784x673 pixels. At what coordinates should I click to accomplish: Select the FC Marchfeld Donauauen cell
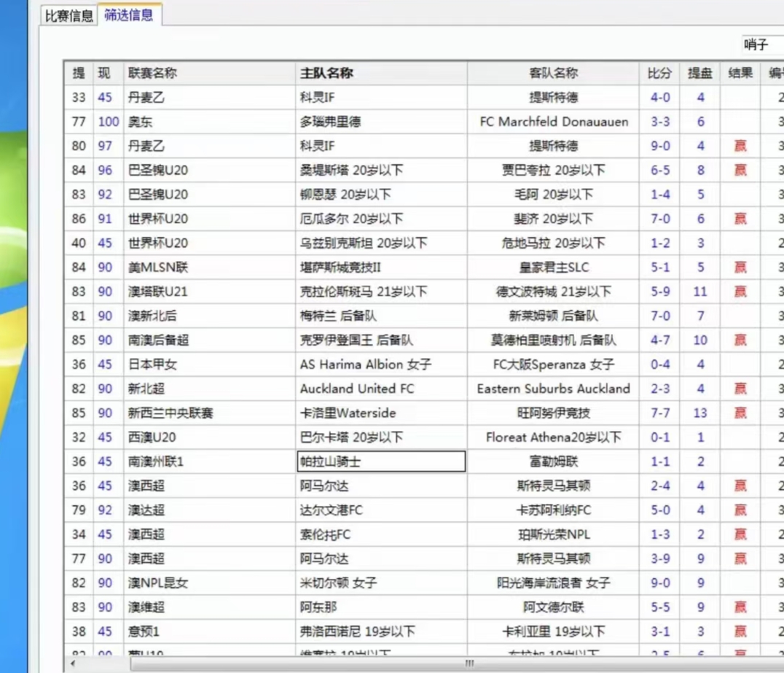coord(553,122)
